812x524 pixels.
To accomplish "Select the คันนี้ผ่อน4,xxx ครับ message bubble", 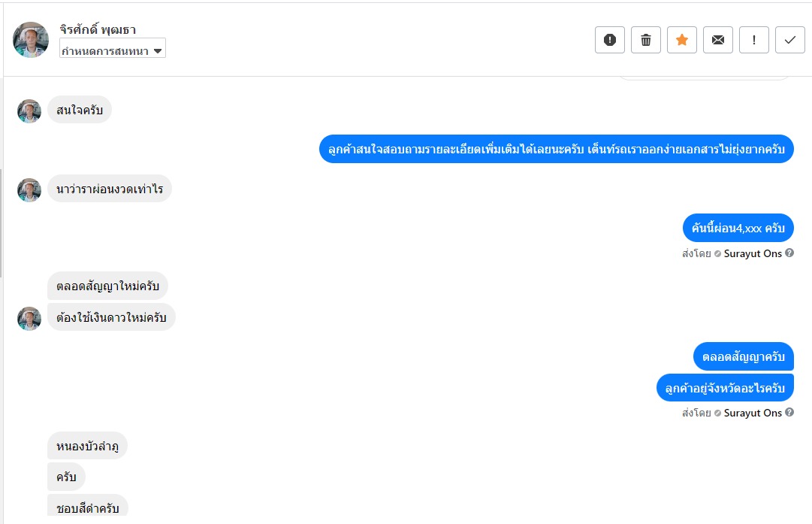I will pos(738,228).
